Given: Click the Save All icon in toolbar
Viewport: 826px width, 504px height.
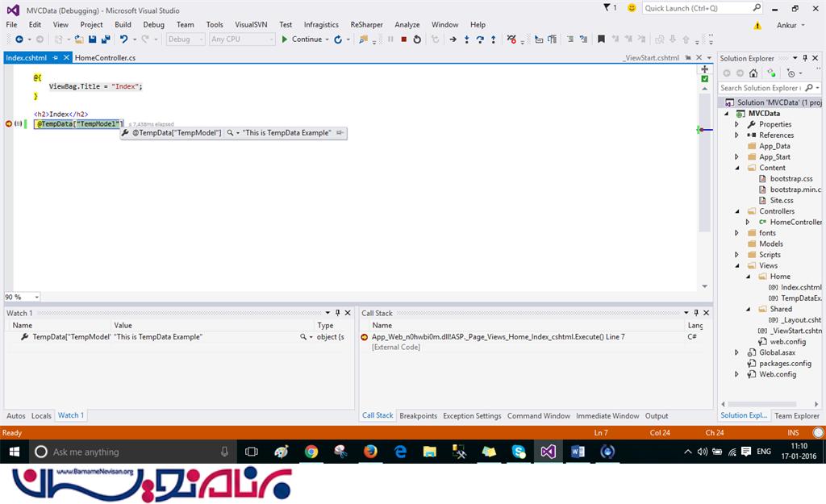Looking at the screenshot, I should point(106,39).
